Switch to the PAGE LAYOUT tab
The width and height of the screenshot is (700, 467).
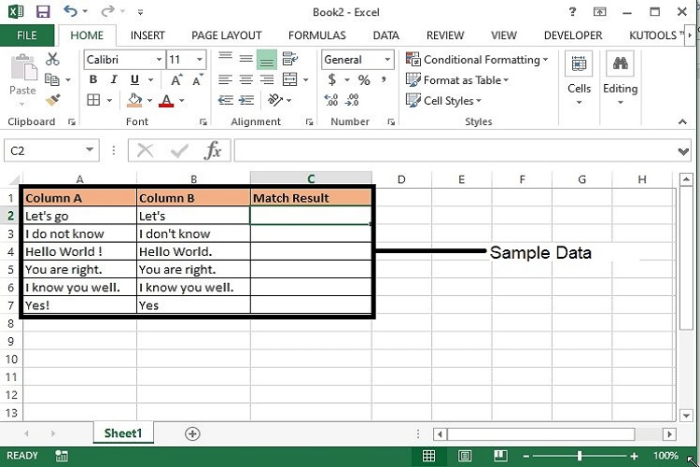click(x=226, y=35)
